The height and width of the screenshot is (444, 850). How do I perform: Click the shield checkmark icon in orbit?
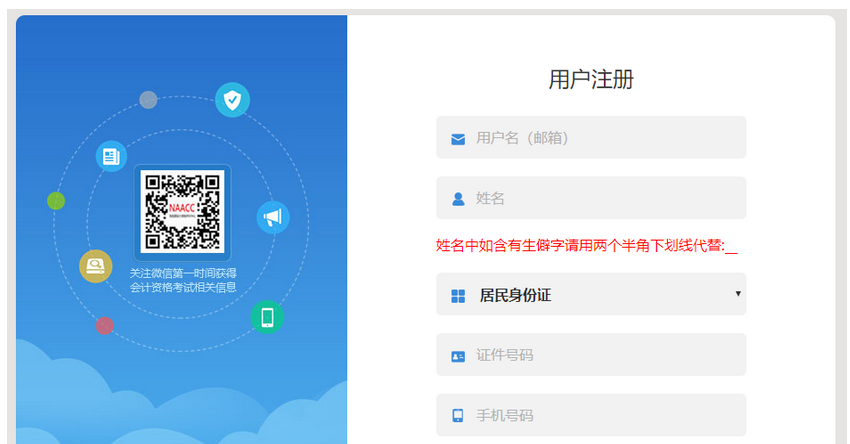232,100
